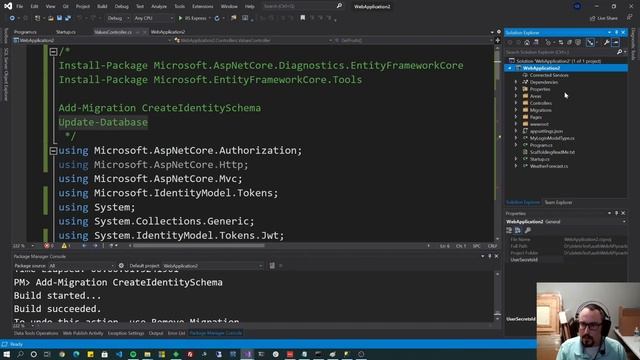The image size is (640, 360).
Task: Open Spotify from the taskbar
Action: point(133,354)
